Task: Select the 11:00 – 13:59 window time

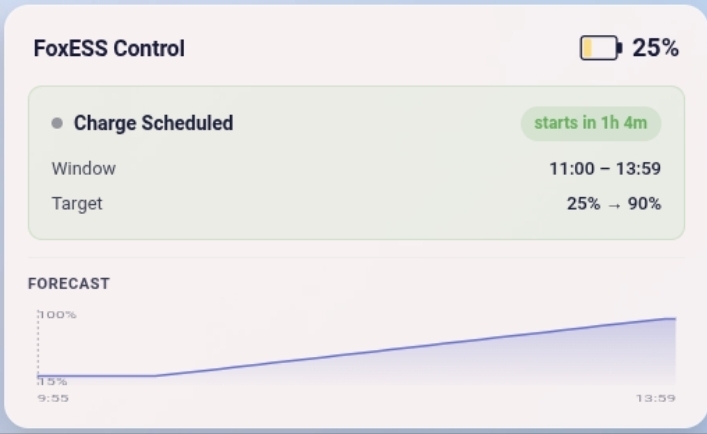Action: (605, 168)
